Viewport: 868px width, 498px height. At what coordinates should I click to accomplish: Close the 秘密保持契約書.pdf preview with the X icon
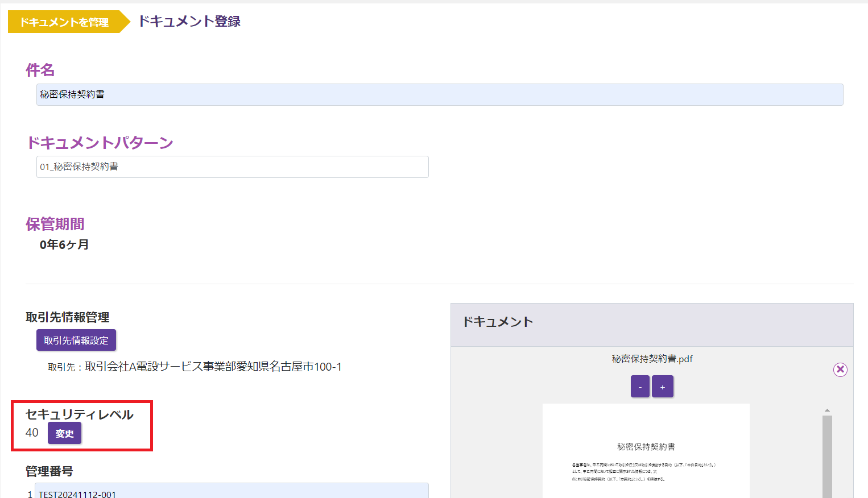(x=840, y=370)
